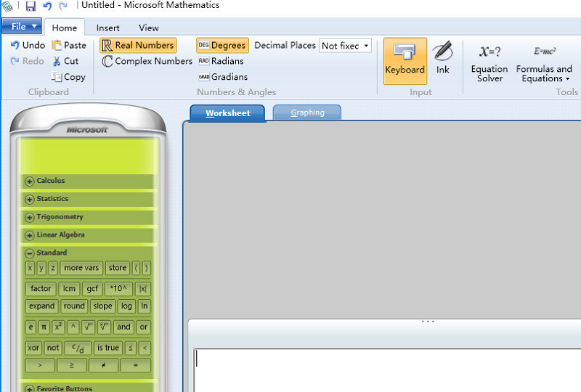581x392 pixels.
Task: Select the Home ribbon tab
Action: pos(65,28)
